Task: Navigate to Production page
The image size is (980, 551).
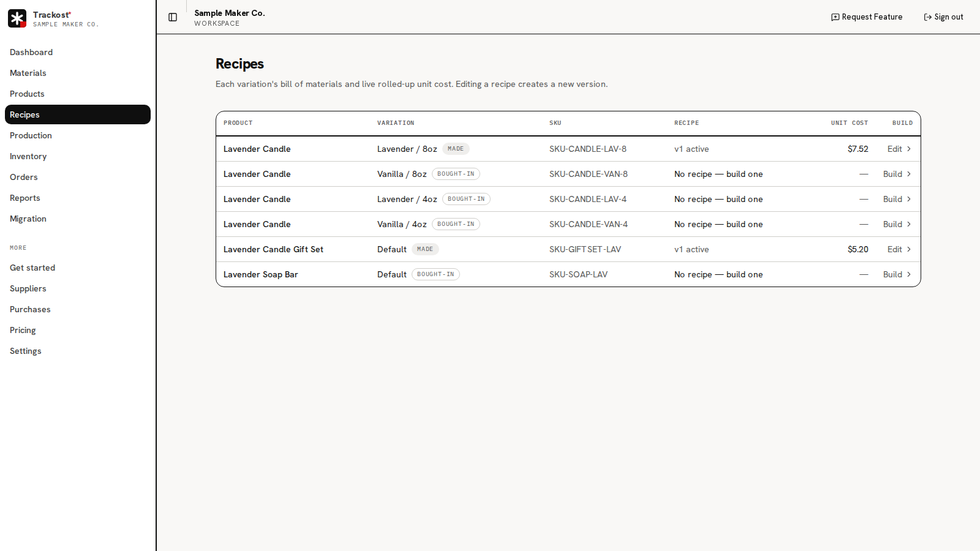Action: 78,135
